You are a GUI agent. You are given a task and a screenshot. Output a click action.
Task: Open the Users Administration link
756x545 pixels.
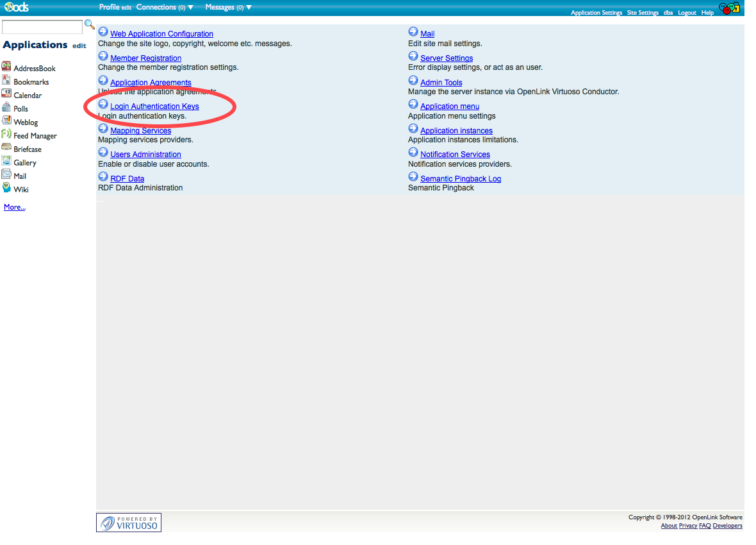145,155
